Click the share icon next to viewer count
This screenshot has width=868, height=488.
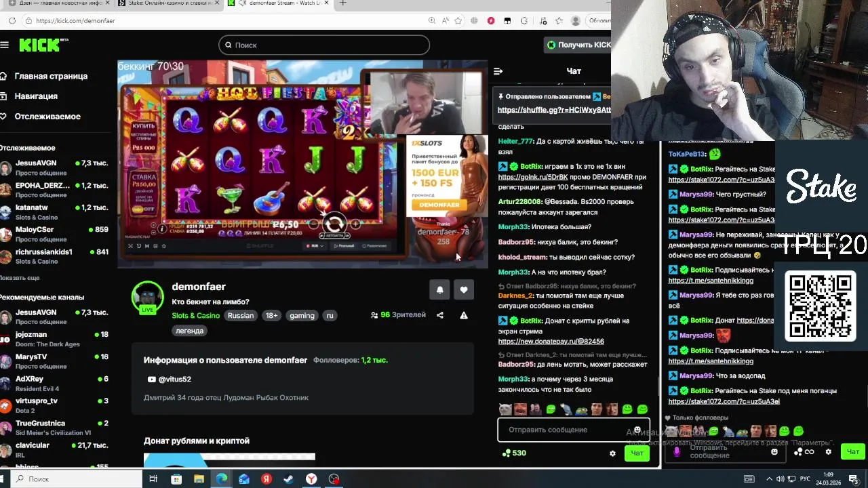point(440,315)
